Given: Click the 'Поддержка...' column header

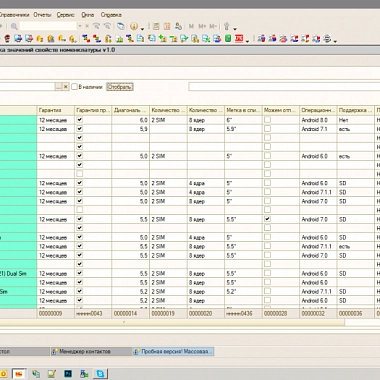Looking at the screenshot, I should point(356,110).
